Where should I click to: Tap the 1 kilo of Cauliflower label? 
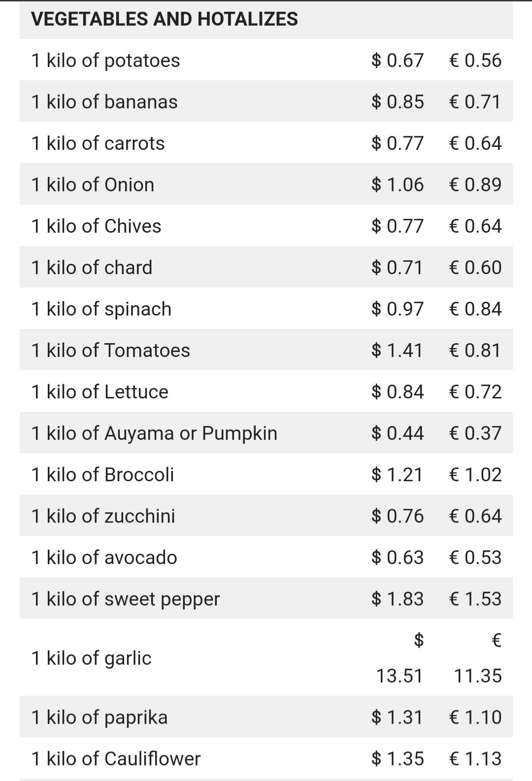[116, 758]
